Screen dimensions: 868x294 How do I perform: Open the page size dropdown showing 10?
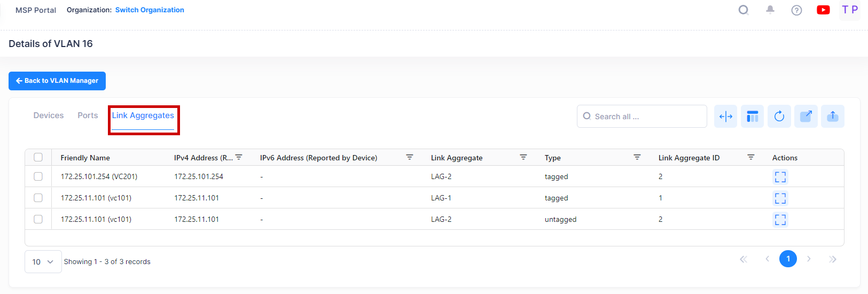click(43, 262)
